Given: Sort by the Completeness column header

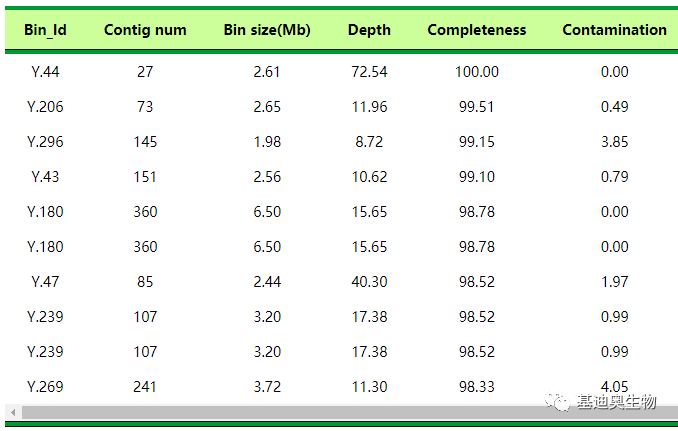Looking at the screenshot, I should click(x=476, y=30).
